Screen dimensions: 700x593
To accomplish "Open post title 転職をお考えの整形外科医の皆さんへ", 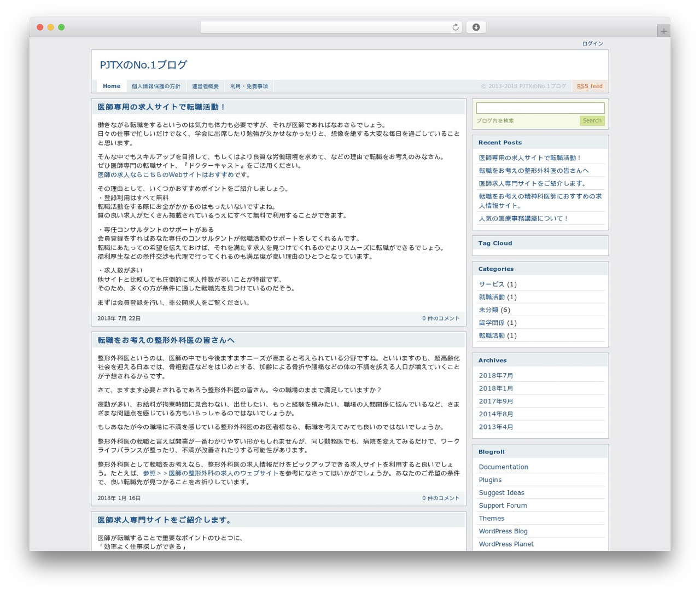I will tap(166, 340).
